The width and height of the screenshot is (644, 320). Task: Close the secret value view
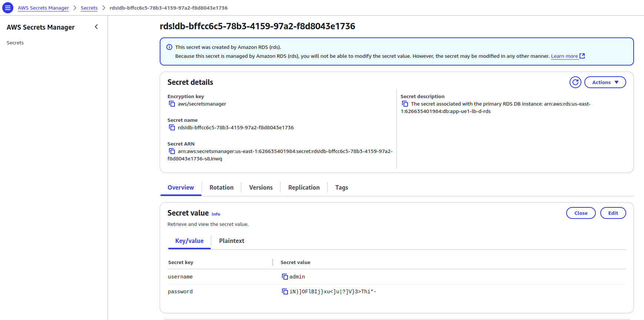click(581, 213)
